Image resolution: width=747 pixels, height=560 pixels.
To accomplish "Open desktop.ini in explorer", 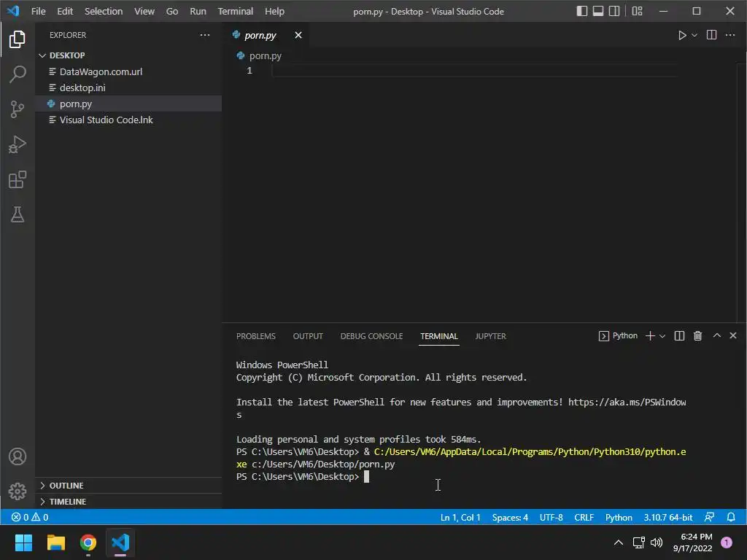I will tap(128, 87).
